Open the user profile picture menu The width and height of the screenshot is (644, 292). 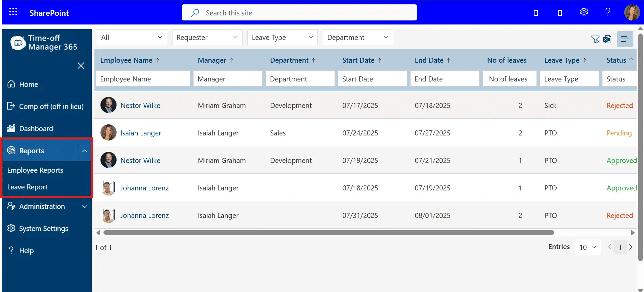632,12
